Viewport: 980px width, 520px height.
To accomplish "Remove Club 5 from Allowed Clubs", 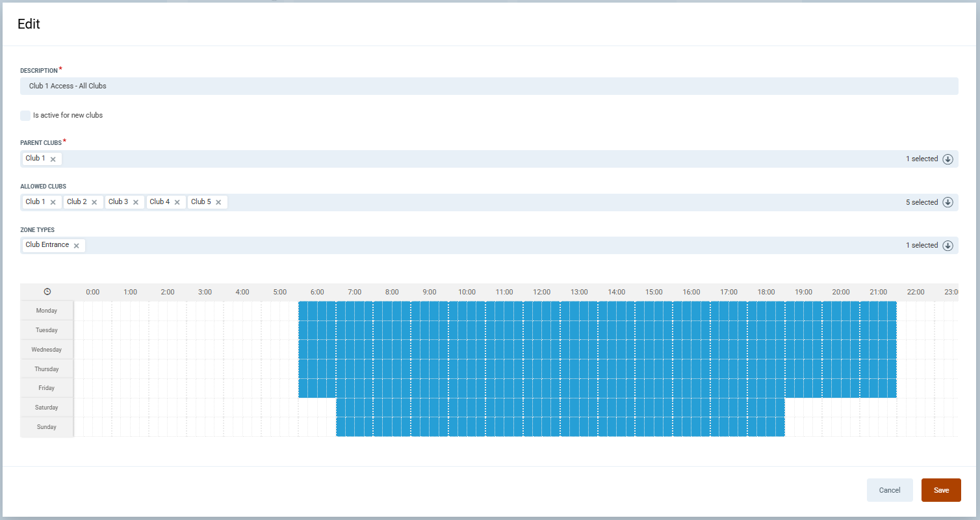I will click(x=218, y=202).
